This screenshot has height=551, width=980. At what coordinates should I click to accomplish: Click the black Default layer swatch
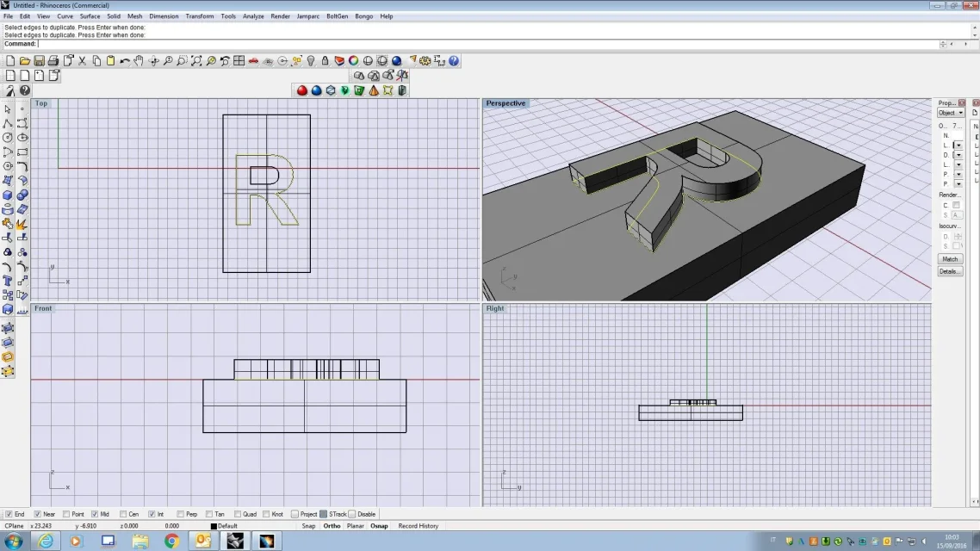214,526
